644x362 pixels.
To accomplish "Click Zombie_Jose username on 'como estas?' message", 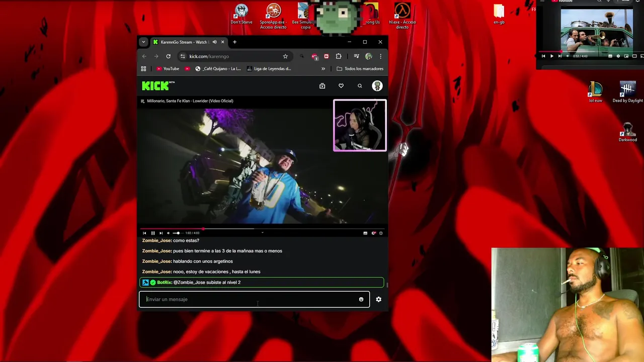I will 156,240.
